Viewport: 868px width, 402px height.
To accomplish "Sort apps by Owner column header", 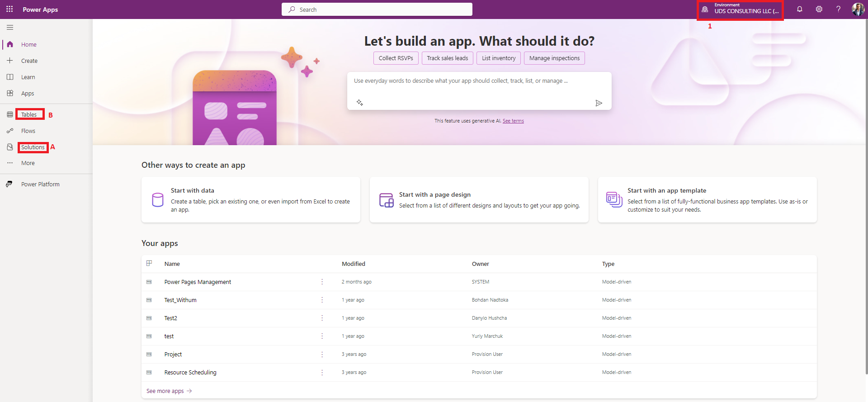I will point(481,264).
